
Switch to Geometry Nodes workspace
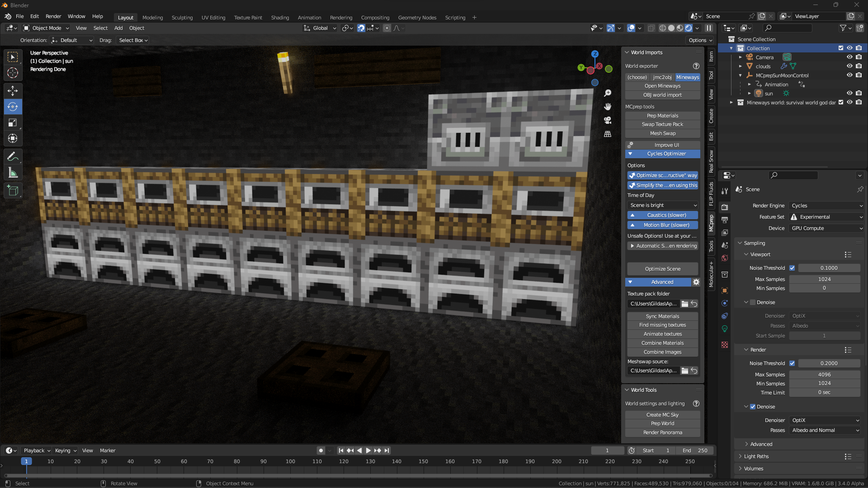coord(417,18)
